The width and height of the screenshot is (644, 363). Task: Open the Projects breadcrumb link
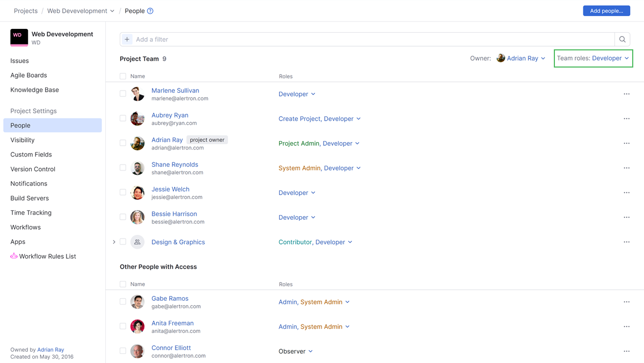tap(25, 10)
